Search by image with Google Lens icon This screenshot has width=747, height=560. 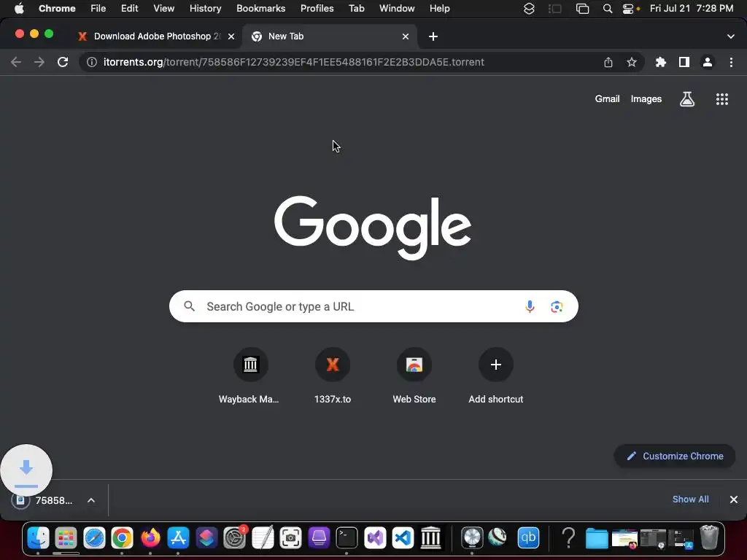pos(557,307)
